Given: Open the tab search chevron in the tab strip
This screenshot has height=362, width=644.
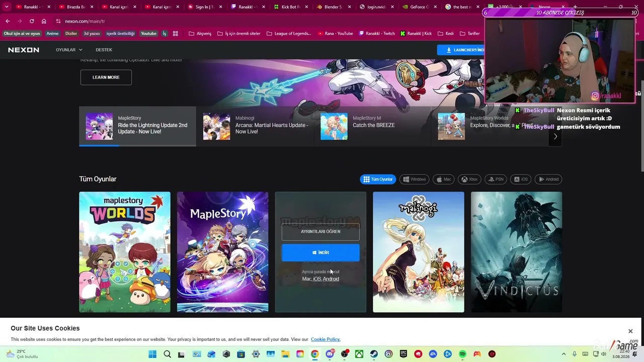Looking at the screenshot, I should pos(7,7).
